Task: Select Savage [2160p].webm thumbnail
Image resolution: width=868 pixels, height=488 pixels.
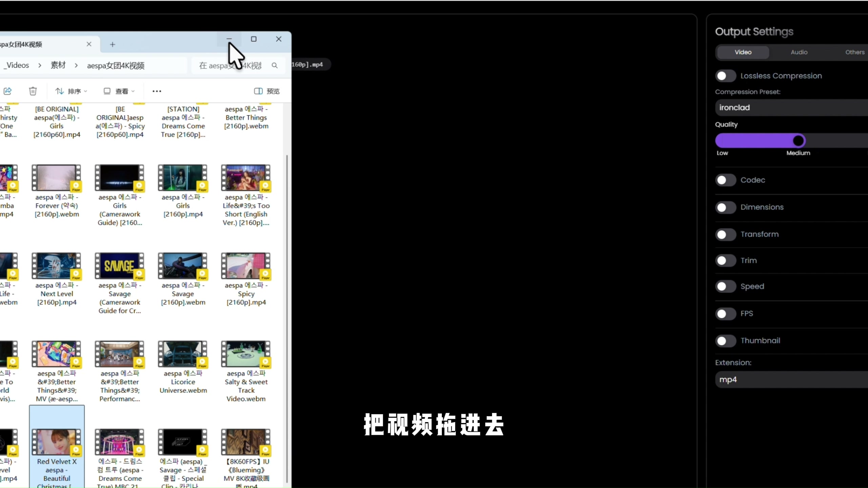Action: pos(182,266)
